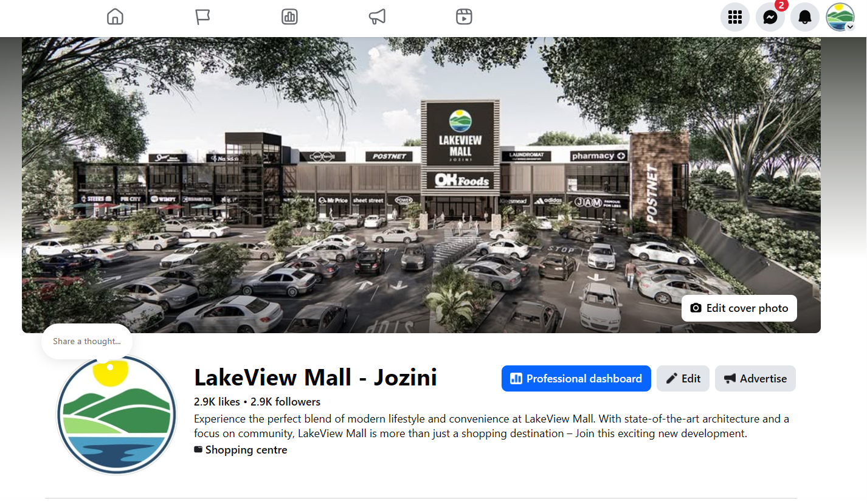The image size is (867, 504).
Task: Open the apps grid menu icon
Action: click(x=735, y=17)
